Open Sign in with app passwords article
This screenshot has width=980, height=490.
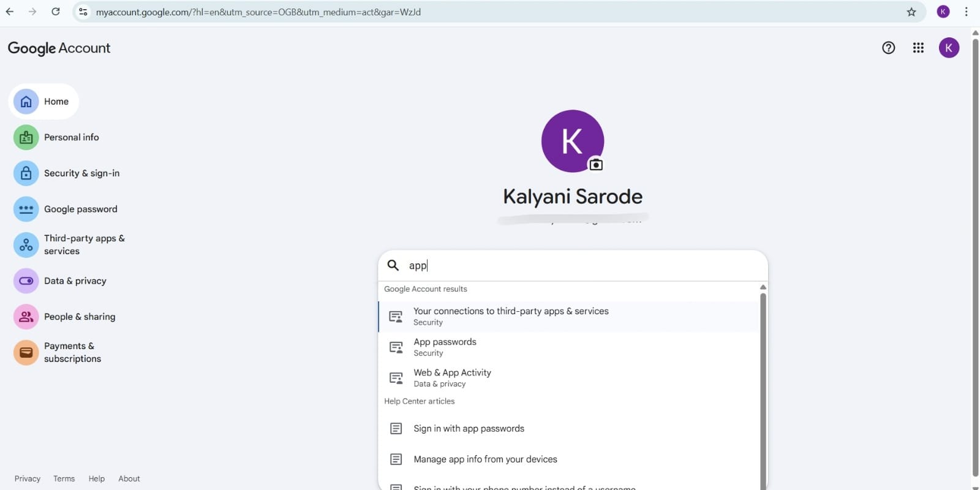(469, 428)
